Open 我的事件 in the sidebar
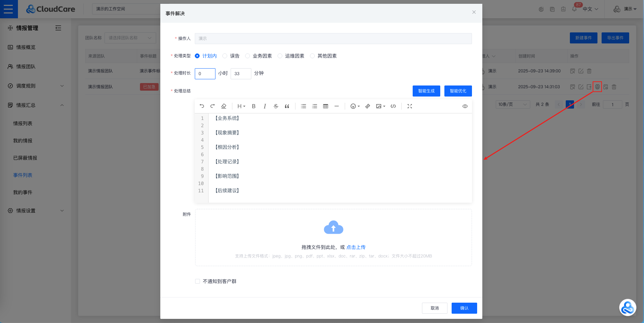The width and height of the screenshot is (644, 323). (23, 192)
